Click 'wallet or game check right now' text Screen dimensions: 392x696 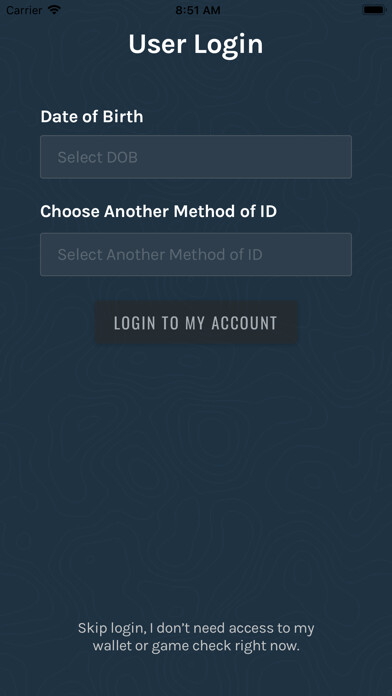point(196,645)
